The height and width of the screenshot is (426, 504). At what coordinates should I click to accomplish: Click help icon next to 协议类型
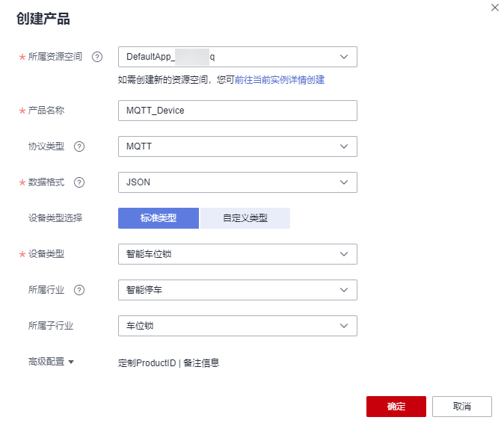79,146
